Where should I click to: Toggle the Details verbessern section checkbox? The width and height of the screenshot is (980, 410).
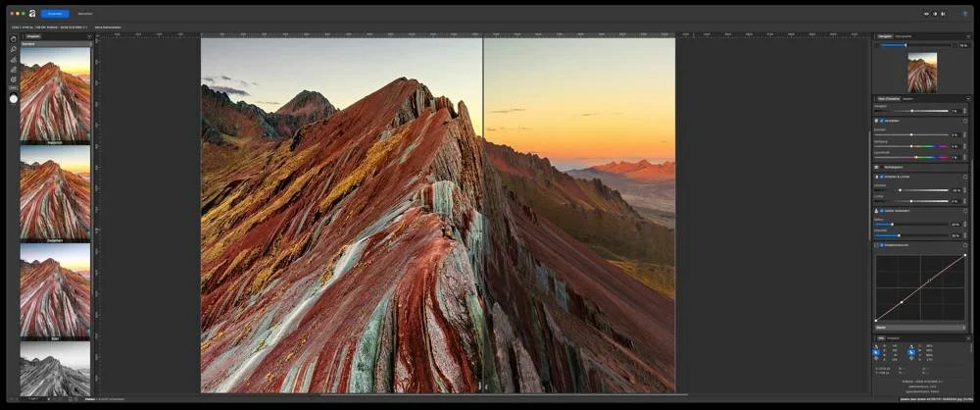coord(881,211)
